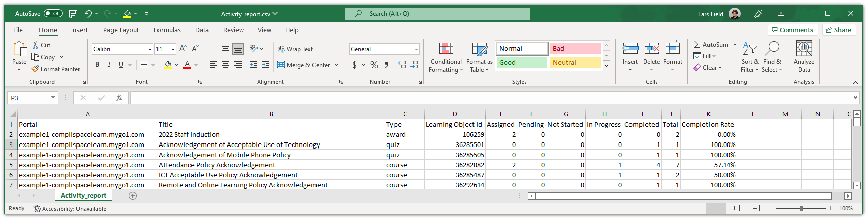Click the Percent Style icon
Image resolution: width=868 pixels, height=219 pixels.
[x=374, y=65]
